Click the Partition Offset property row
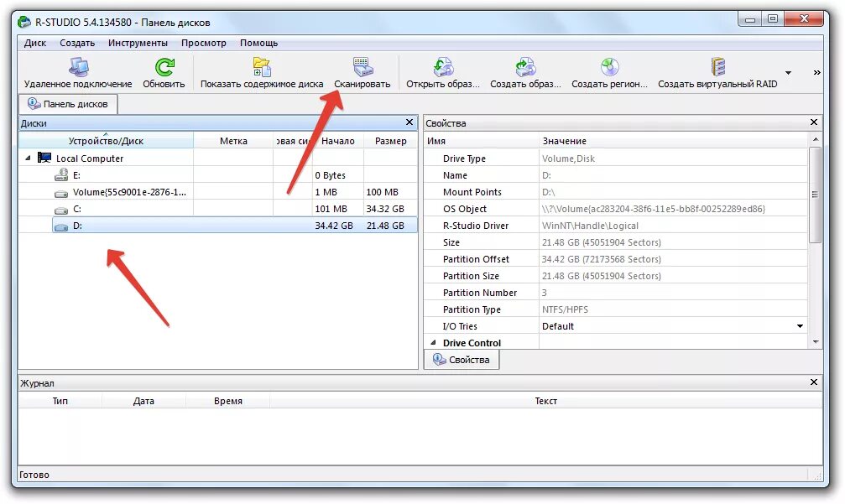The image size is (845, 504). coord(616,259)
